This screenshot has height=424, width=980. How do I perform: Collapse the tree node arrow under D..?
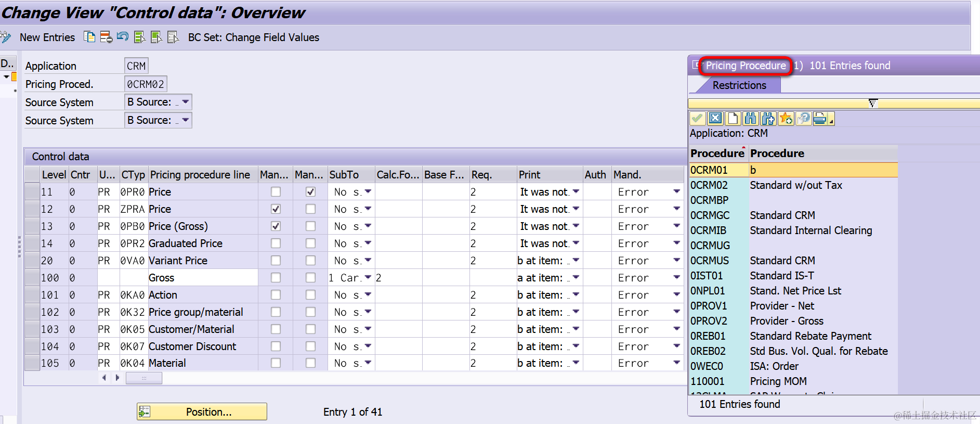click(x=6, y=76)
